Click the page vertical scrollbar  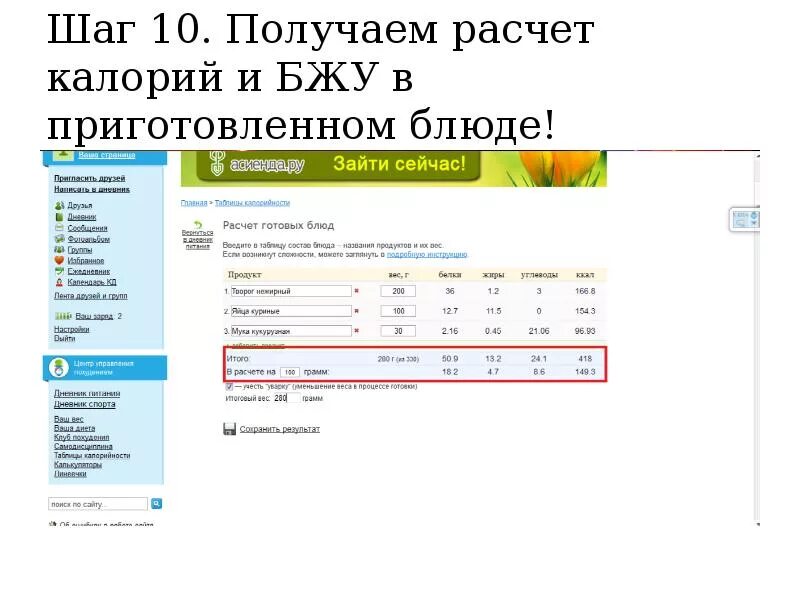[757, 337]
